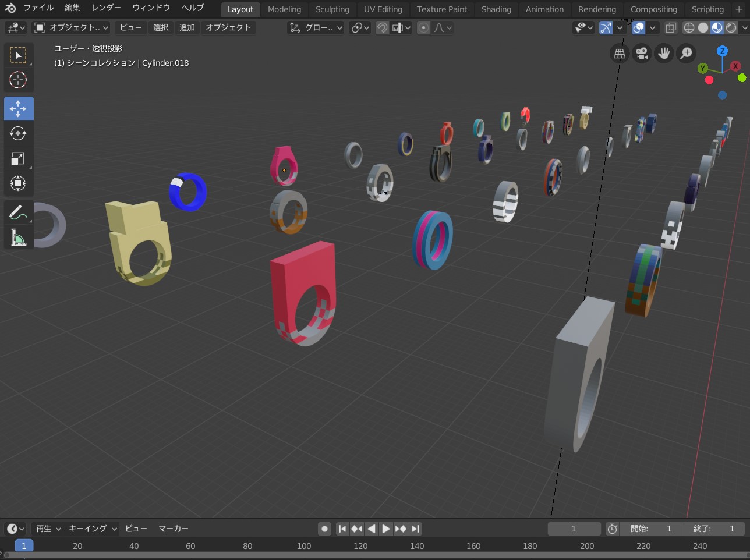Switch to the Sculpting workspace tab

tap(332, 9)
